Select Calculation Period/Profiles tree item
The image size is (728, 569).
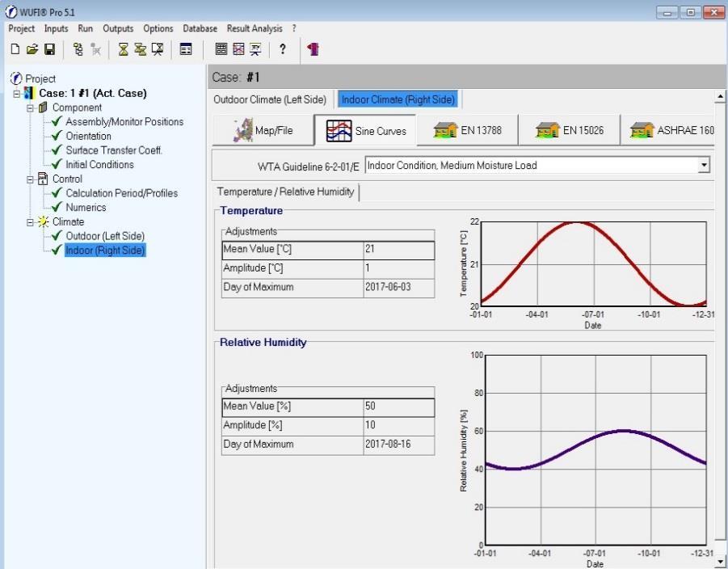[122, 193]
